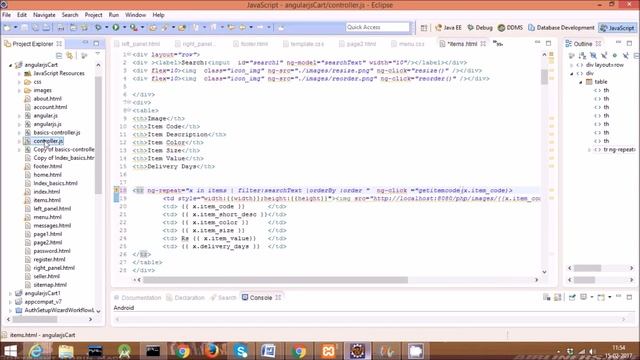Click the Pin Console icon
The width and height of the screenshot is (640, 360).
pyautogui.click(x=572, y=297)
